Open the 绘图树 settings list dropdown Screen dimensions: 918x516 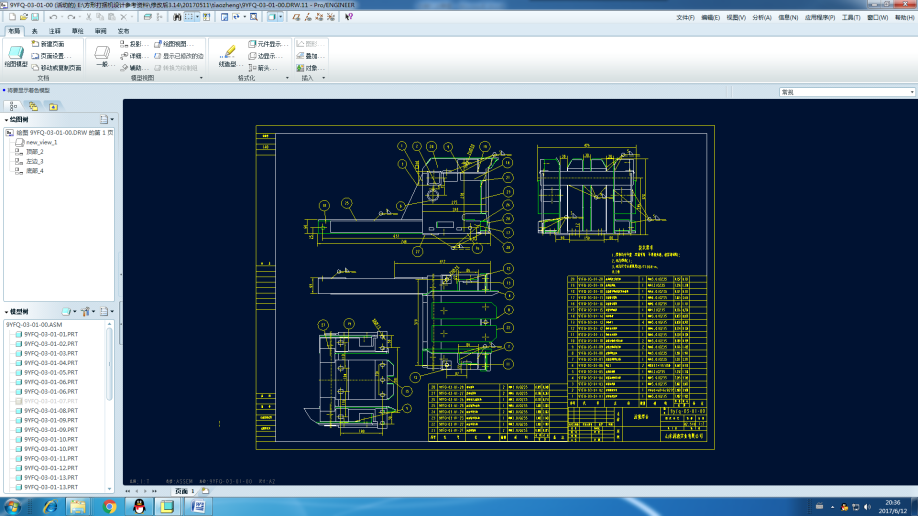[x=106, y=119]
